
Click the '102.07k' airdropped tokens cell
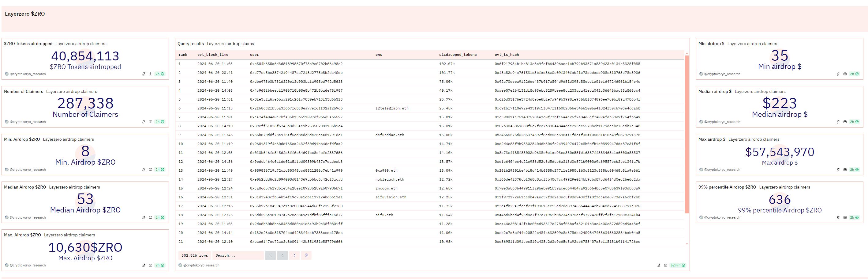coord(447,64)
